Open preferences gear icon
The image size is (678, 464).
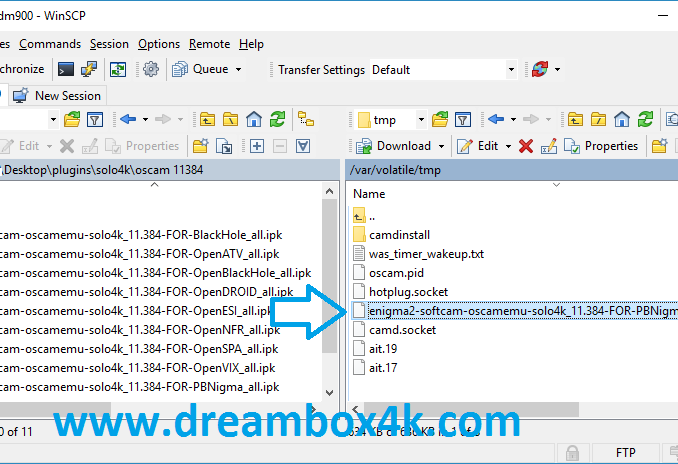150,69
